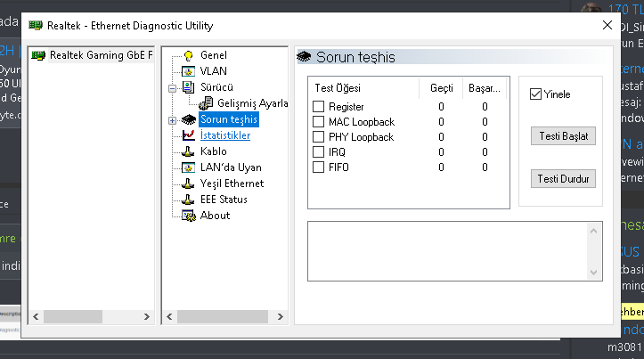644x359 pixels.
Task: Open EEE Status tree item
Action: [224, 200]
